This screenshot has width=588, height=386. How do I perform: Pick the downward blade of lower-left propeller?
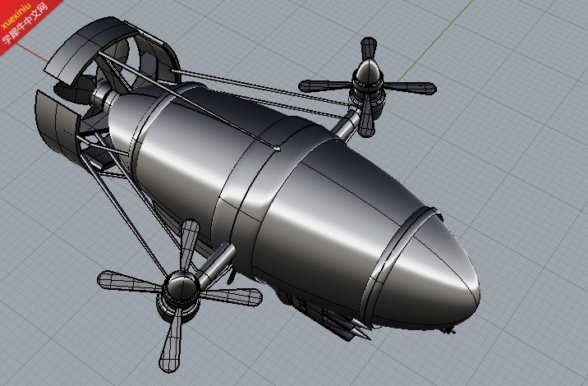point(171,342)
